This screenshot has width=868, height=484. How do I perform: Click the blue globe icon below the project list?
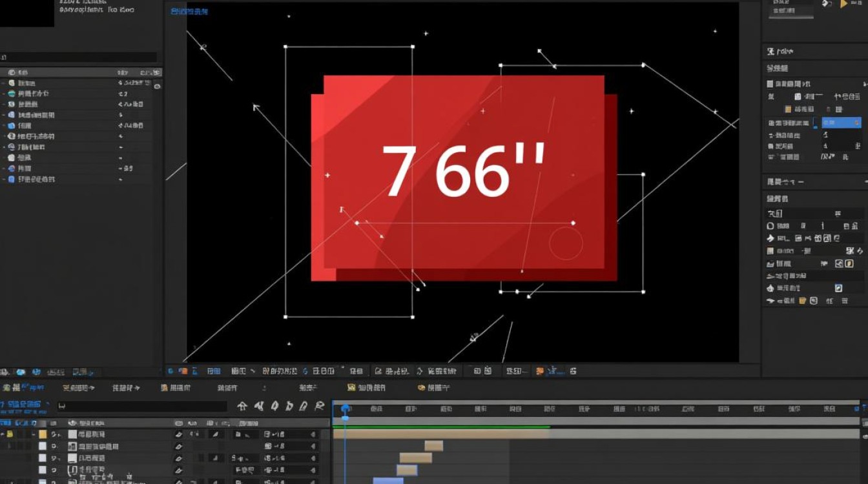point(21,372)
